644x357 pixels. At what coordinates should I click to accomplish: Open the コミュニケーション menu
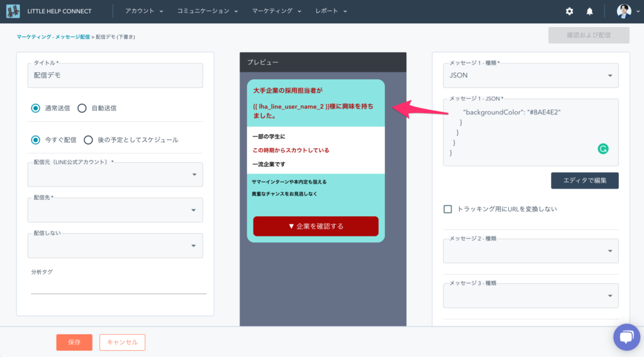pyautogui.click(x=203, y=11)
